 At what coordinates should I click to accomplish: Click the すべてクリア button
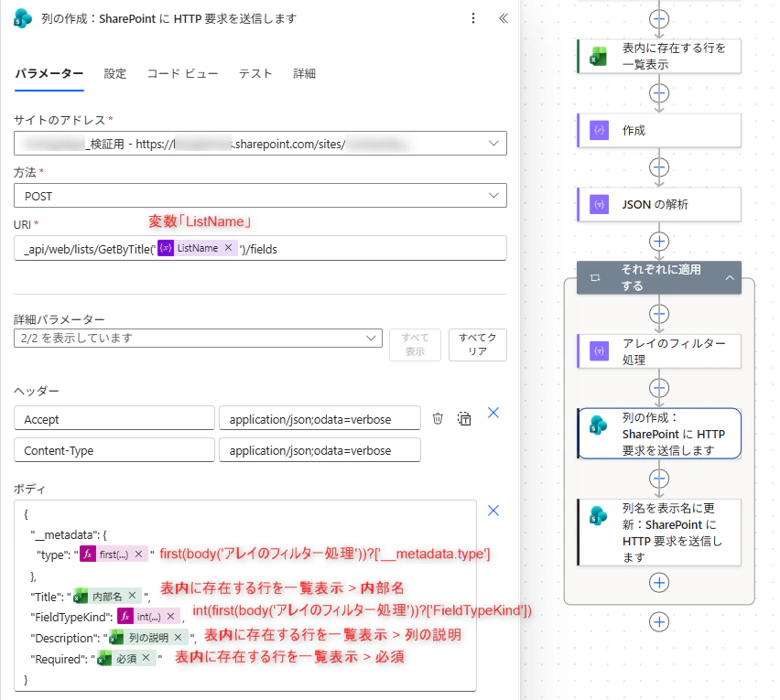(x=478, y=345)
